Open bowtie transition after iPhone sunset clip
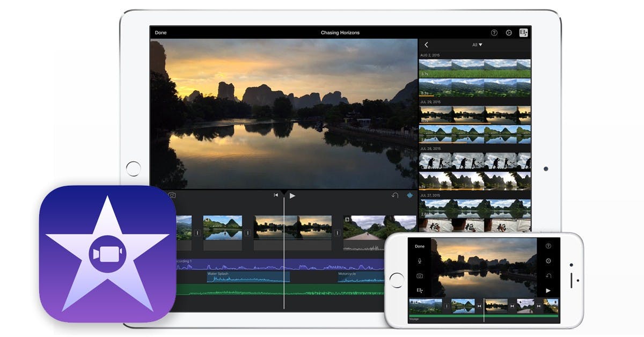 (x=512, y=306)
